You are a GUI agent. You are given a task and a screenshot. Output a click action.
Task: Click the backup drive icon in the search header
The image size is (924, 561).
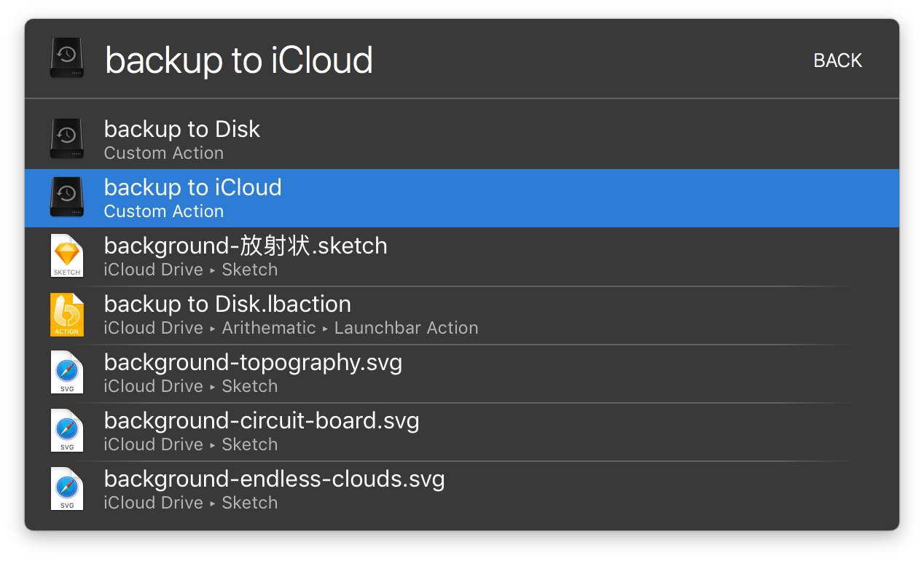66,59
